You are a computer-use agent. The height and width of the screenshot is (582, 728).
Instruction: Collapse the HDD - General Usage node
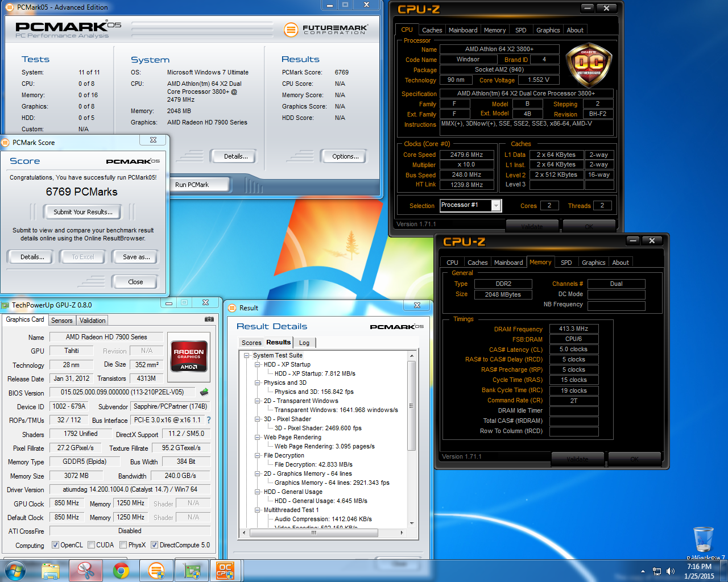pos(258,492)
